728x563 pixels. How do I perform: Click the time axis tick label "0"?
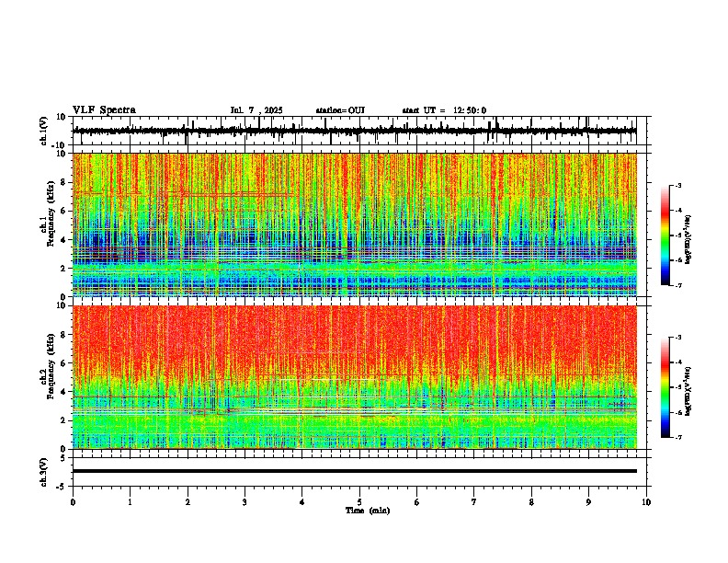click(73, 502)
